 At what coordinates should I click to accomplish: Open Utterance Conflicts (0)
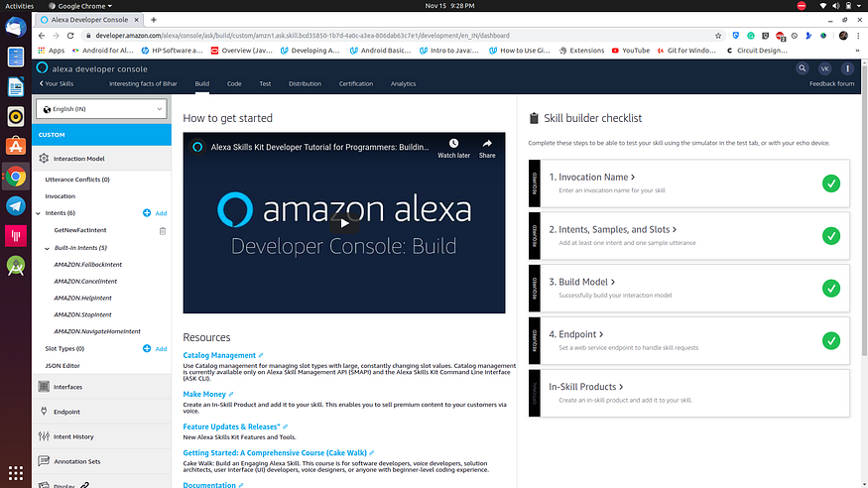[x=77, y=180]
